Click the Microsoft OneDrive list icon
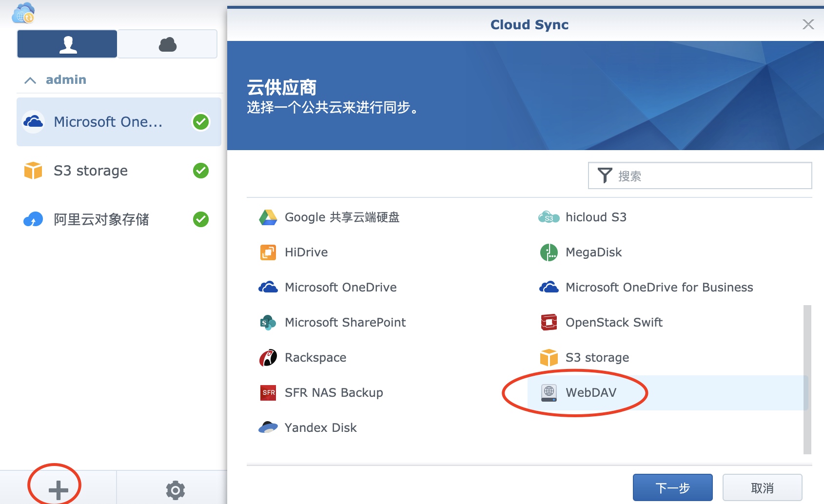824x504 pixels. click(x=268, y=288)
